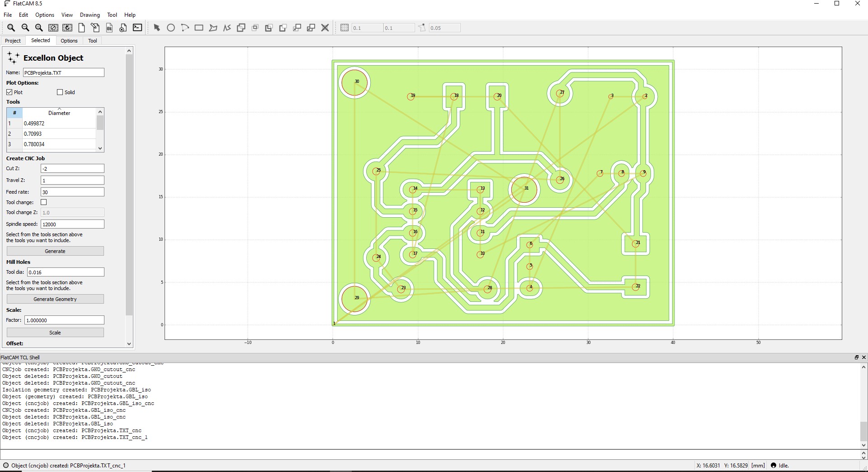The width and height of the screenshot is (868, 472).
Task: Click the TCL shell command input line
Action: tap(430, 454)
